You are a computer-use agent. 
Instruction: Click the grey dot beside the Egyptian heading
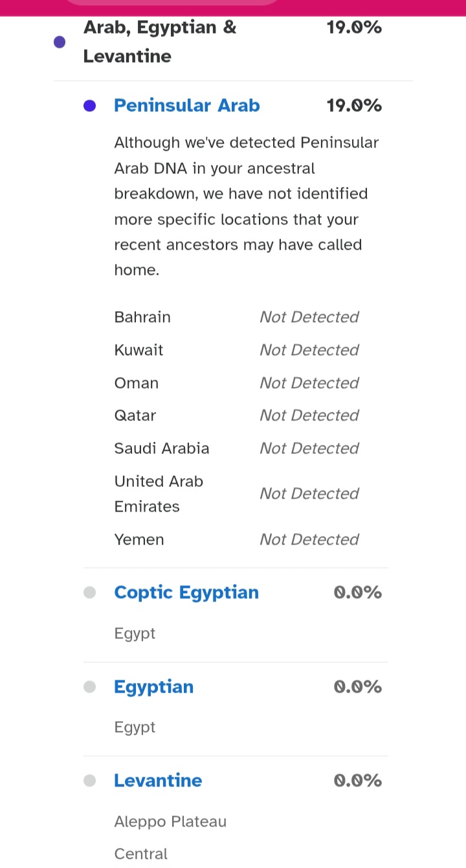(90, 687)
